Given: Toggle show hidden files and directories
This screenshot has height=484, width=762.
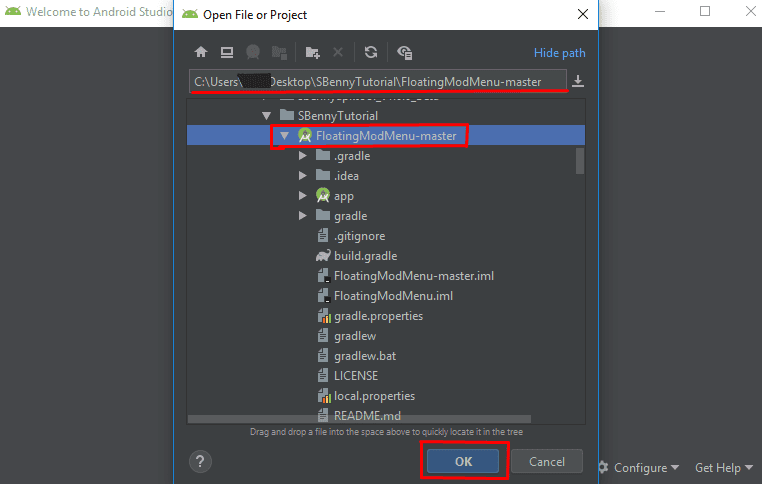Looking at the screenshot, I should pyautogui.click(x=404, y=52).
